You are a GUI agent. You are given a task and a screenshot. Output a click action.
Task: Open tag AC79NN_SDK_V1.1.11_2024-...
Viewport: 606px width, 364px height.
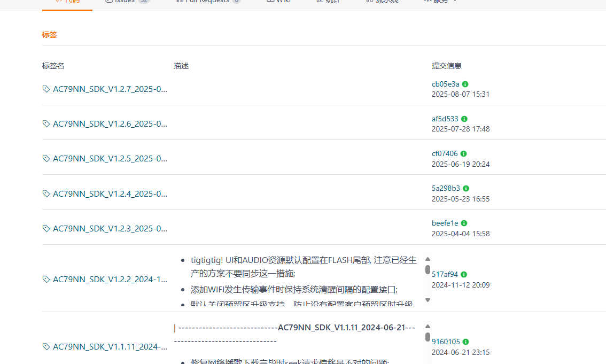pos(110,346)
